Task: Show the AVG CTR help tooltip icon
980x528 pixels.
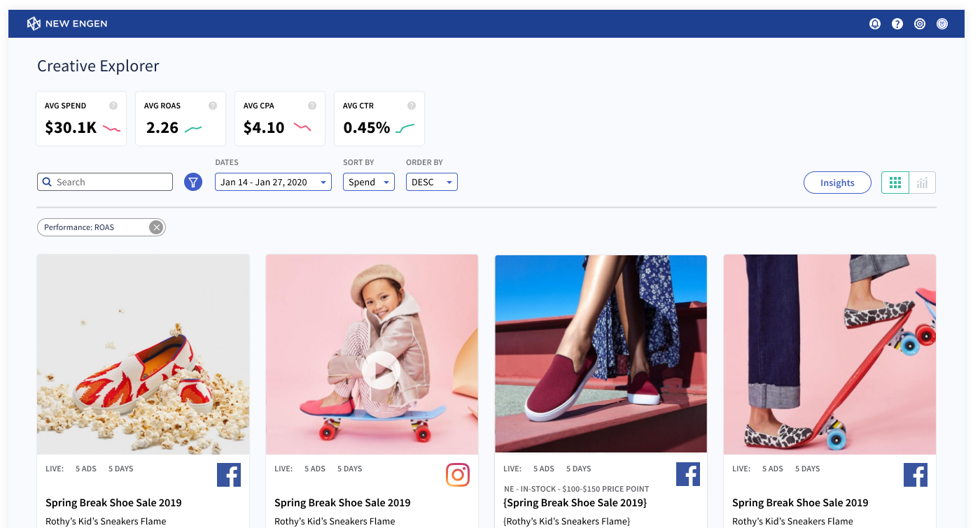Action: (412, 106)
